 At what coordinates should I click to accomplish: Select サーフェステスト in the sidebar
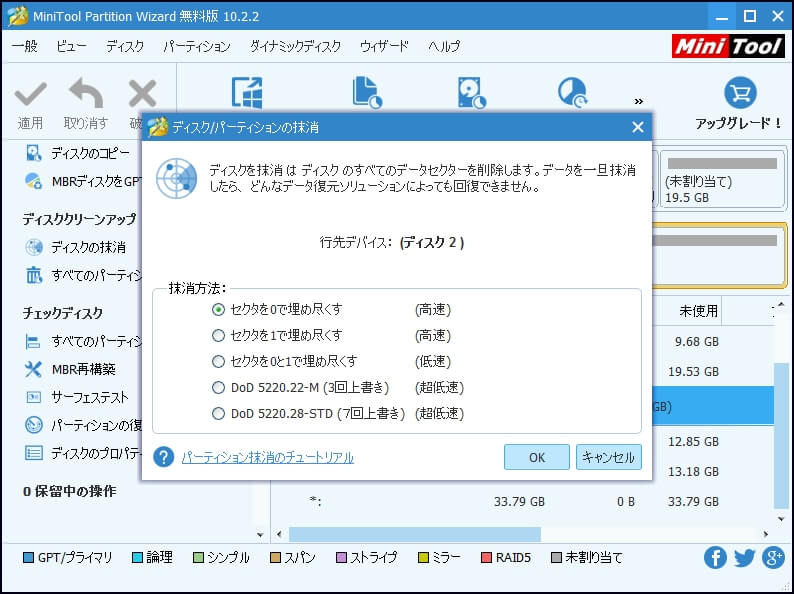tap(90, 397)
